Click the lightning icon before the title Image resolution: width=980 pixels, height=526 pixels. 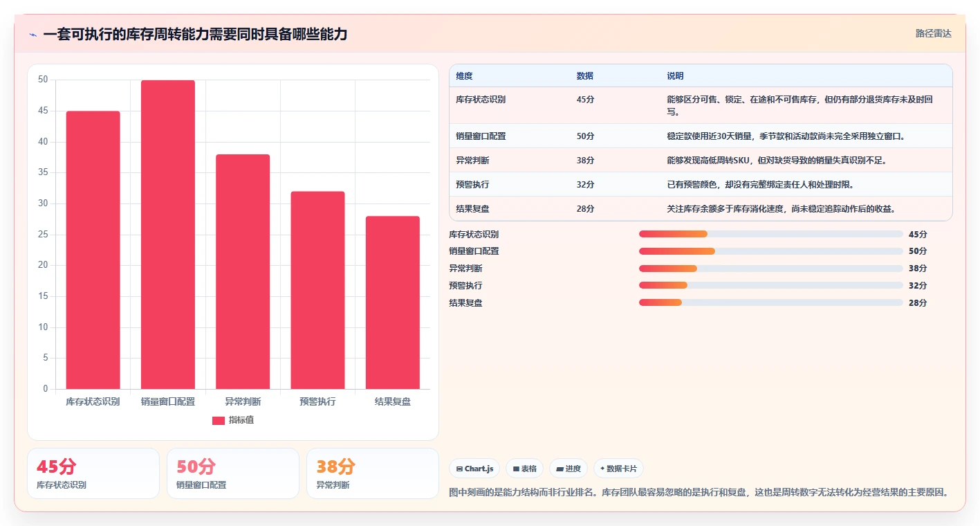[x=33, y=35]
